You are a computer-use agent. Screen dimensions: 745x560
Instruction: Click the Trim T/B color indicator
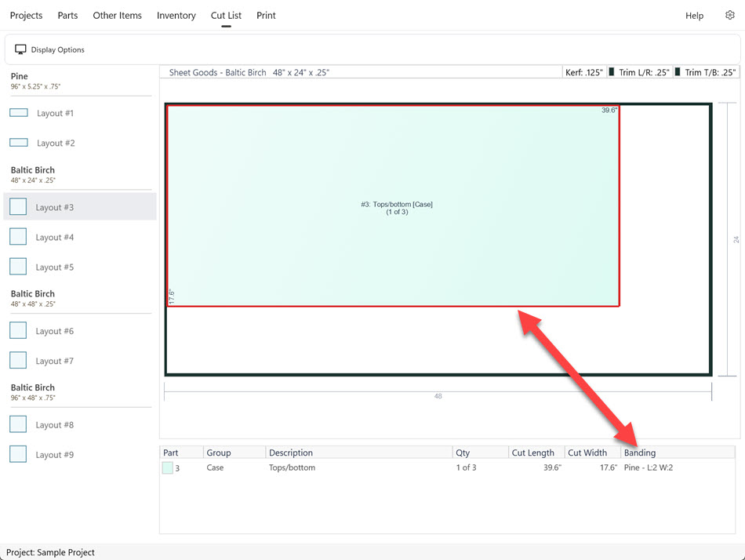(x=678, y=72)
